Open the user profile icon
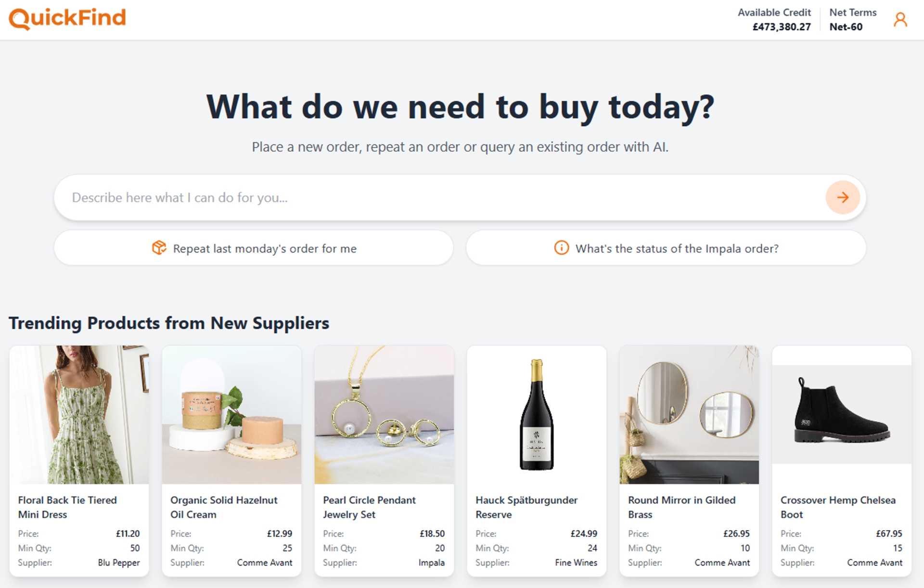The height and width of the screenshot is (588, 924). [x=901, y=19]
